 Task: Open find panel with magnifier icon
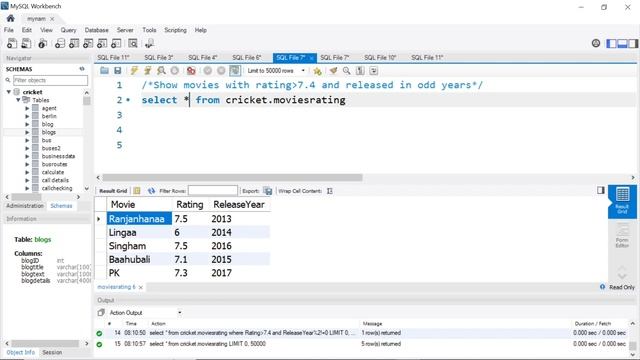pos(347,71)
